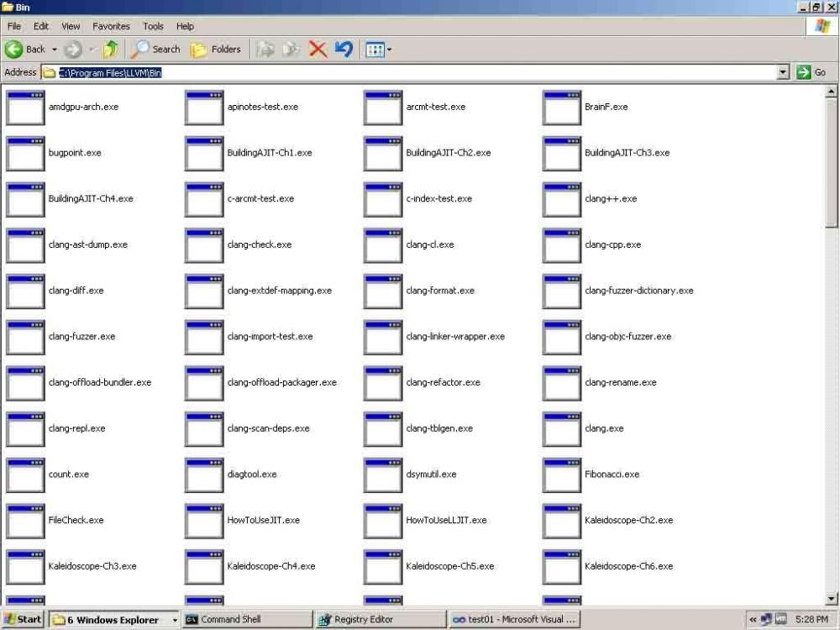
Task: Select the BrainF.exe file icon
Action: [x=562, y=107]
